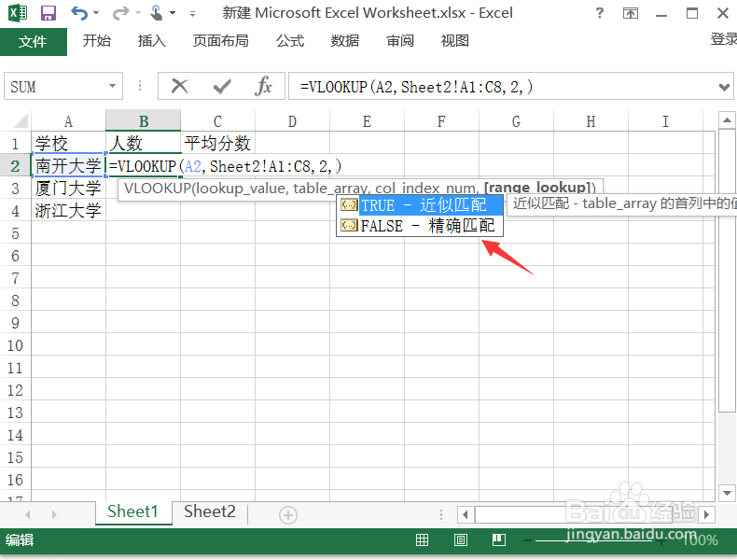The height and width of the screenshot is (560, 737).
Task: Click header cell 平均分数
Action: (x=217, y=143)
